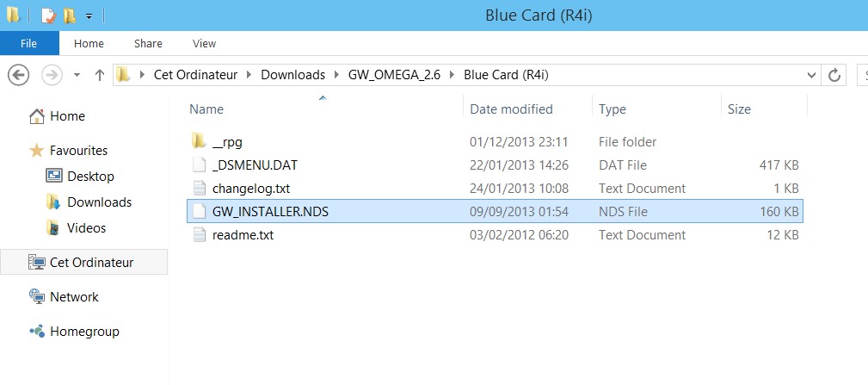Click the _DSMENU.DAT file icon
Image resolution: width=868 pixels, height=385 pixels.
[200, 165]
